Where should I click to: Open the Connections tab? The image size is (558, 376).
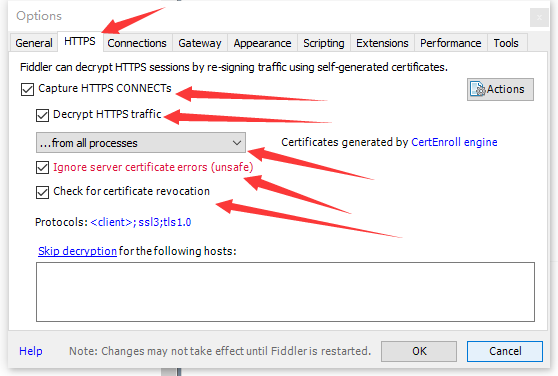[x=137, y=43]
